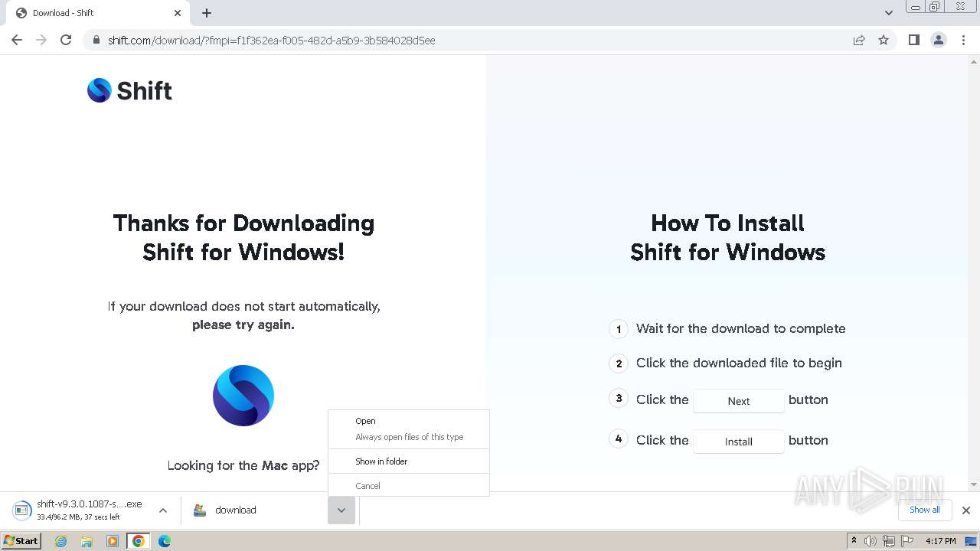Show hidden system tray icons

tap(854, 541)
